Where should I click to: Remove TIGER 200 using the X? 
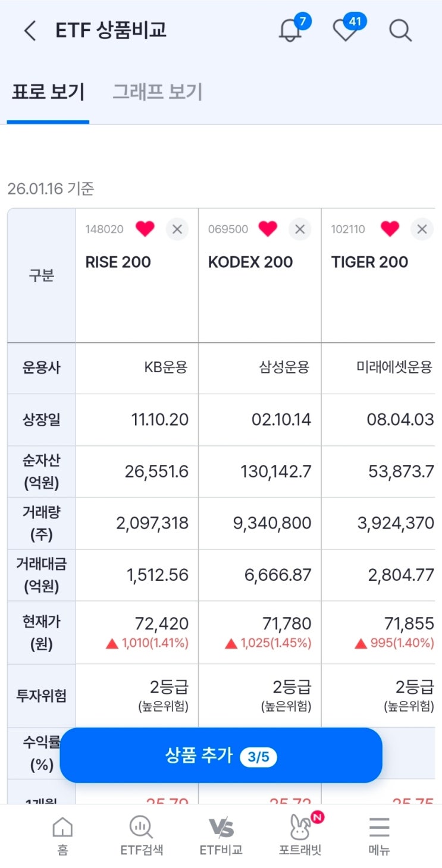(x=422, y=229)
